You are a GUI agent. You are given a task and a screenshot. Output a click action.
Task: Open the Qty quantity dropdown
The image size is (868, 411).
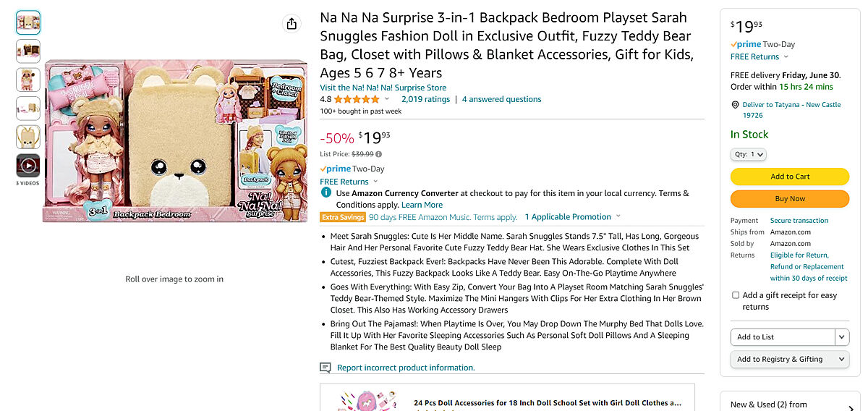point(748,154)
